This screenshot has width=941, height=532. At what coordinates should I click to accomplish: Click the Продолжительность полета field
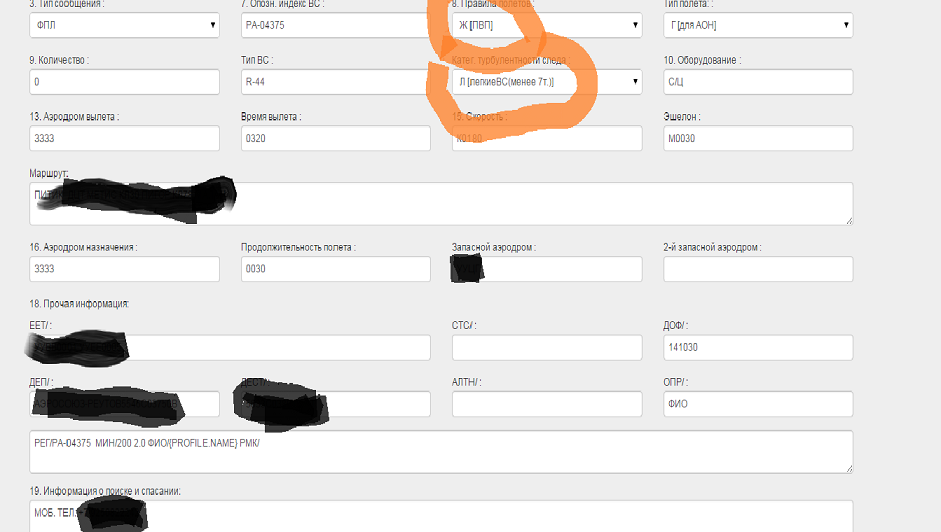[335, 269]
